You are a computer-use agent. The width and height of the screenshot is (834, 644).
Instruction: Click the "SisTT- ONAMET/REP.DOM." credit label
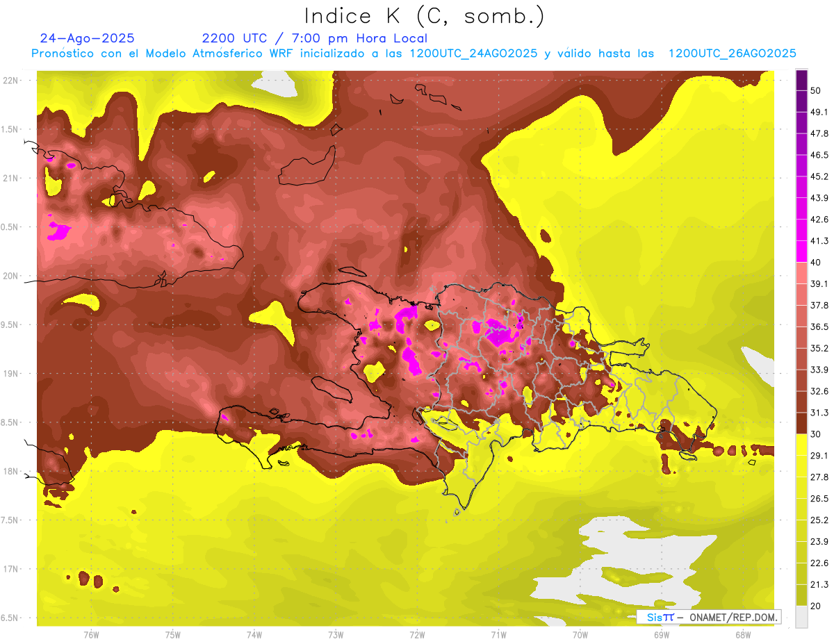point(708,617)
